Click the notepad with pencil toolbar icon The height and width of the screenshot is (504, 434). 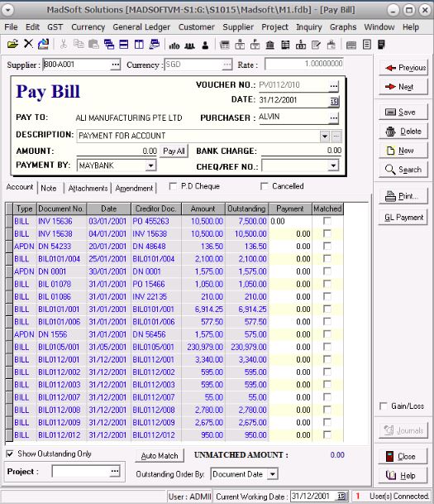point(316,45)
